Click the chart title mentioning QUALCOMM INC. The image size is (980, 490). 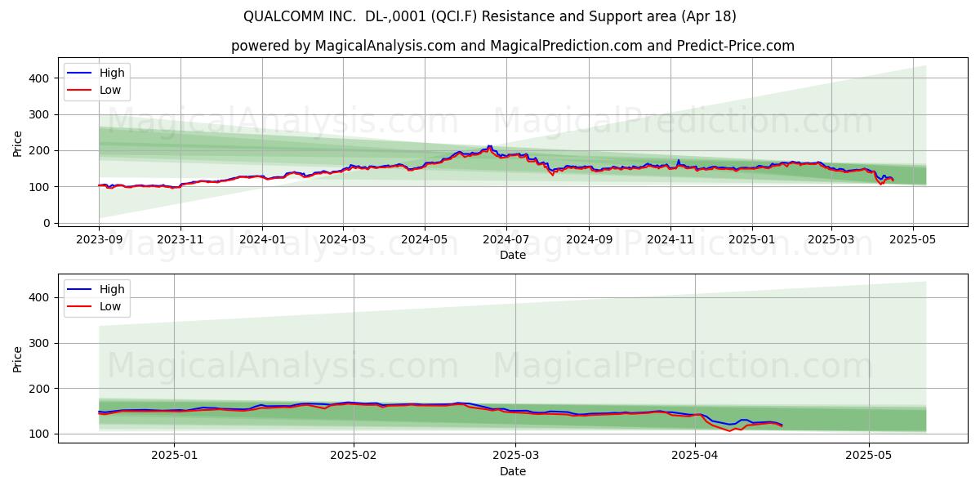tap(489, 16)
